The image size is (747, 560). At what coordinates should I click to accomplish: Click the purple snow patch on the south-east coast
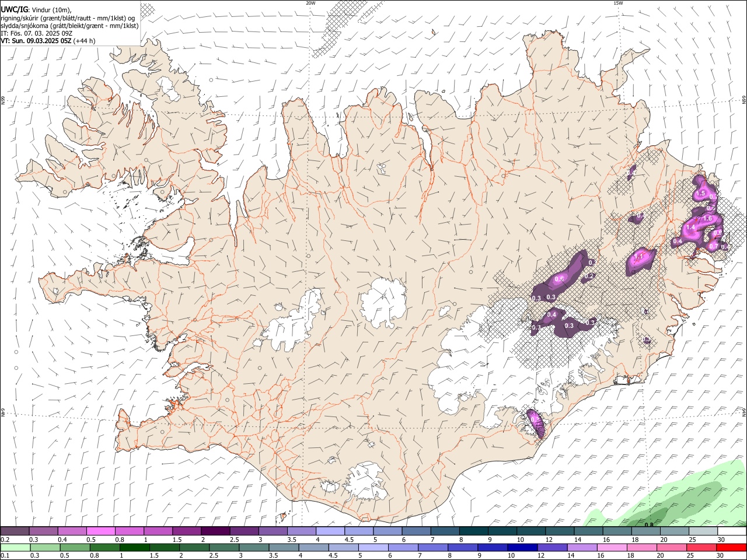coord(536,423)
